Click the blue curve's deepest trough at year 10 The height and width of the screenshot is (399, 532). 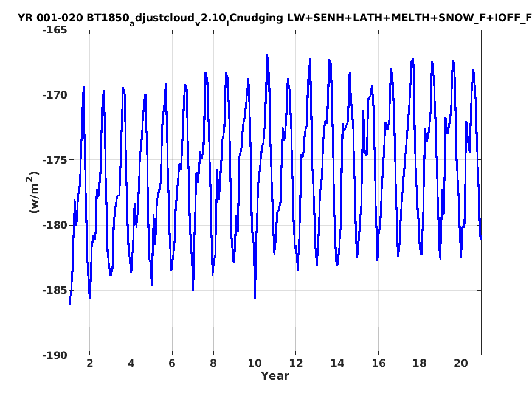coord(255,297)
